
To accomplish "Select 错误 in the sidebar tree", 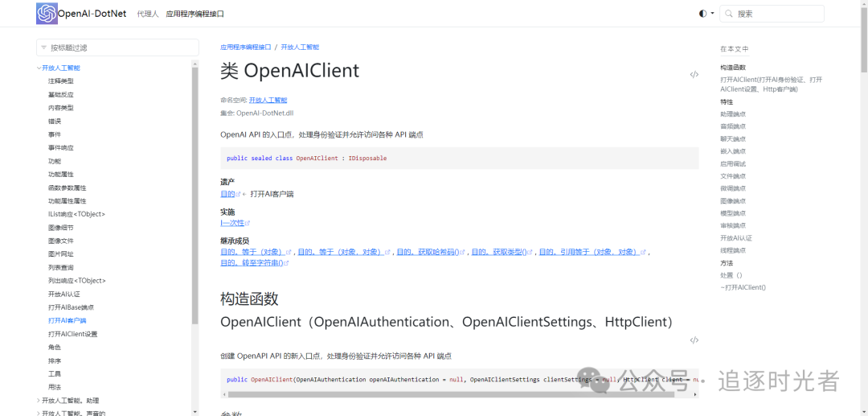I will [x=55, y=121].
